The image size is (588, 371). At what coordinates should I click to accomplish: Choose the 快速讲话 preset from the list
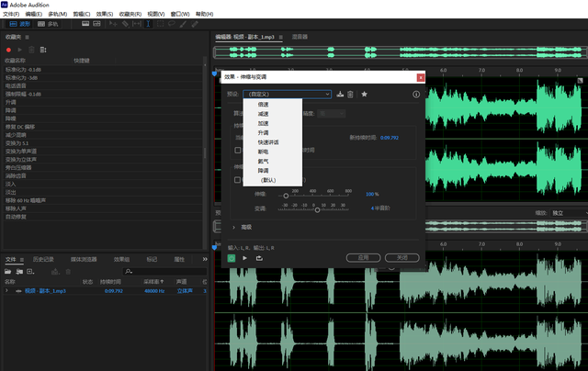click(x=273, y=142)
